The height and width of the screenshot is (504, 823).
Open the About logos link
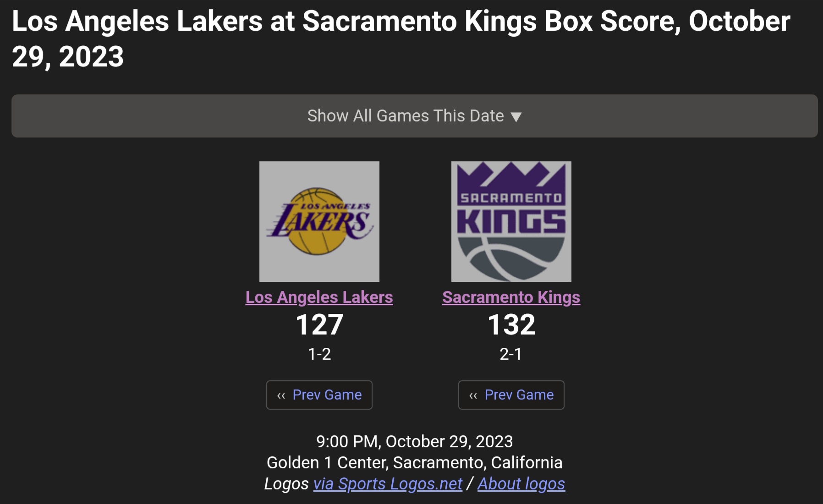click(x=521, y=484)
